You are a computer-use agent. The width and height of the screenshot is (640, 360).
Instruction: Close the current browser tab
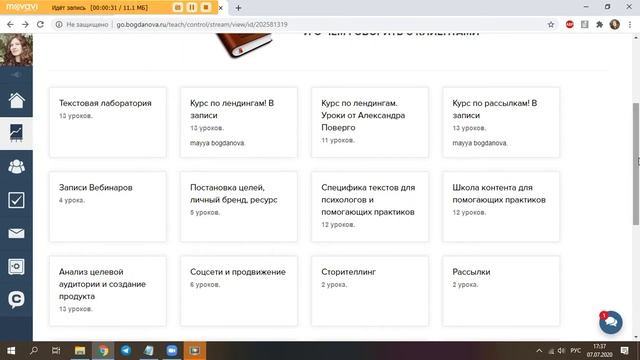point(221,8)
